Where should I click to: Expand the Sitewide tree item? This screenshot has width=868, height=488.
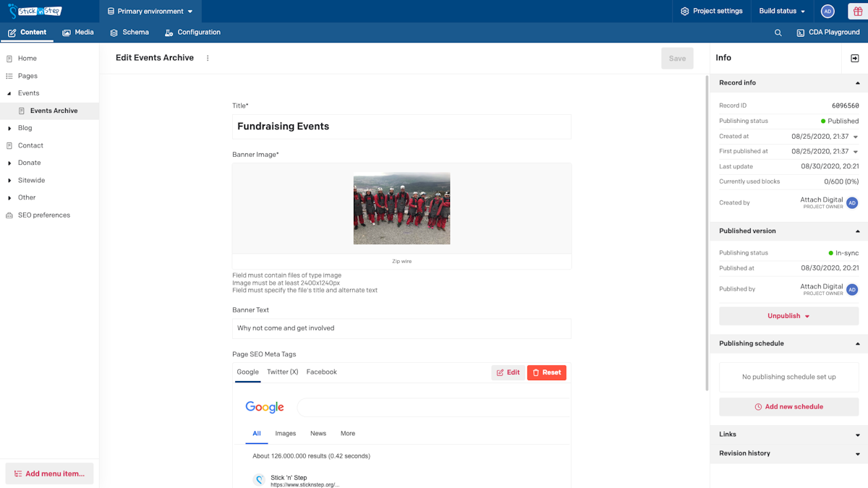point(9,180)
